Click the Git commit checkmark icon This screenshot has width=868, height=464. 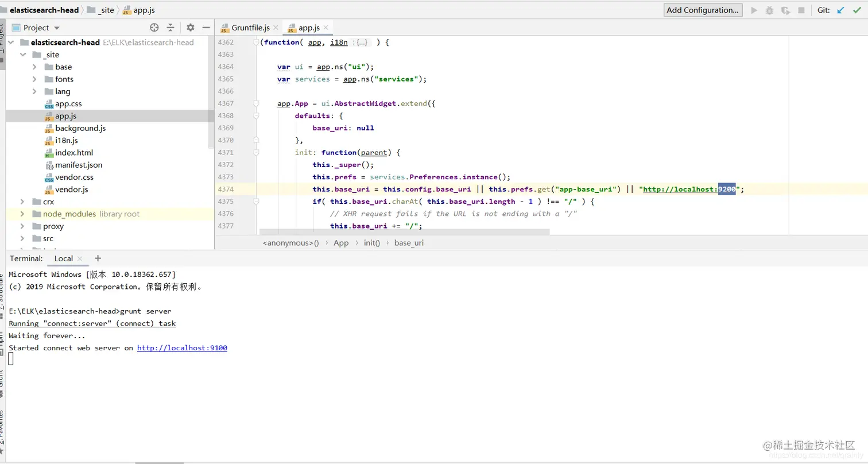click(857, 10)
